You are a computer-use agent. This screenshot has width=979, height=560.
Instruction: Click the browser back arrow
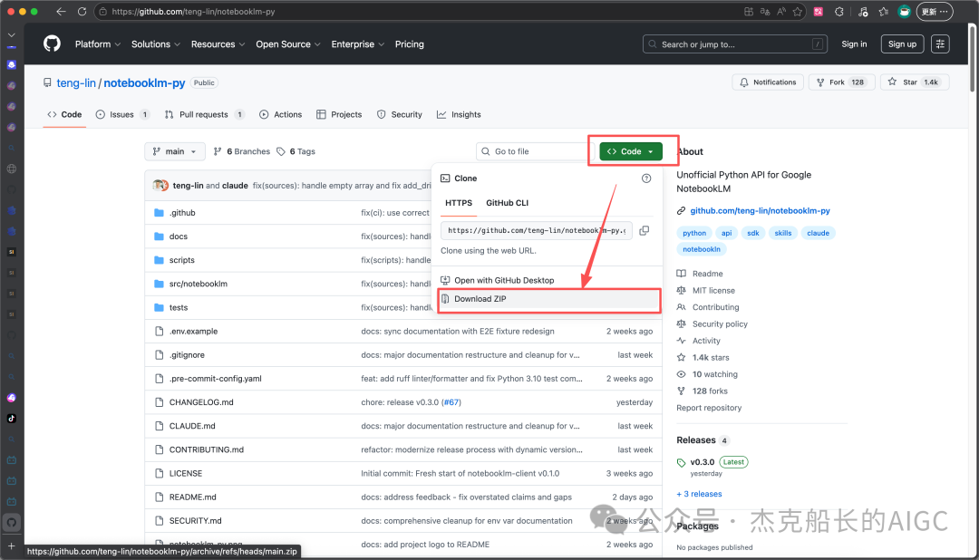click(61, 11)
